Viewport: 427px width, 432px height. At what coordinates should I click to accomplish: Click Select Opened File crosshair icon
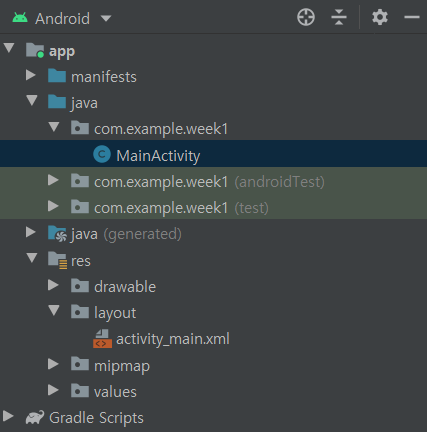tap(306, 17)
